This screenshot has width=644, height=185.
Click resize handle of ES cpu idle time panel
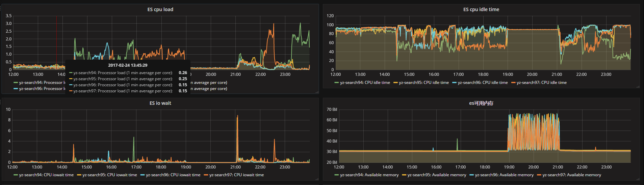638,87
